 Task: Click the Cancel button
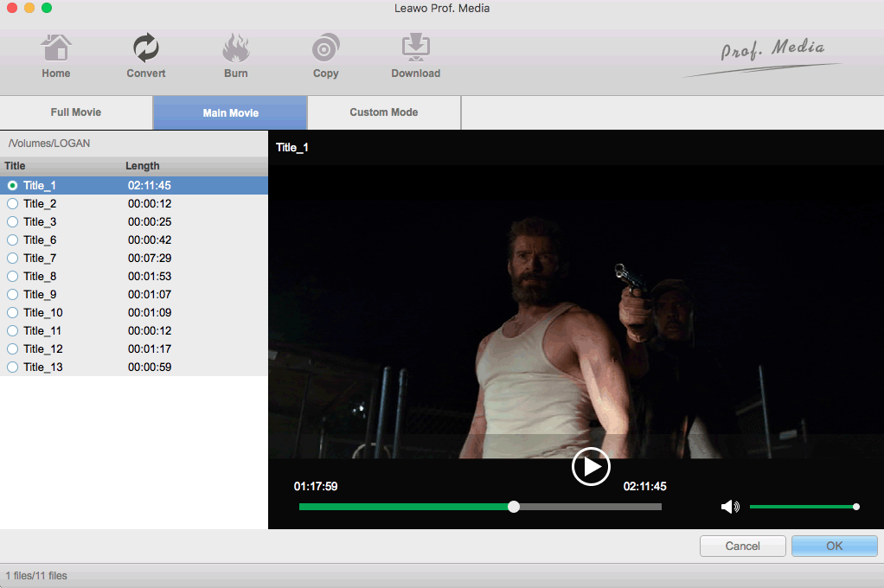coord(742,546)
